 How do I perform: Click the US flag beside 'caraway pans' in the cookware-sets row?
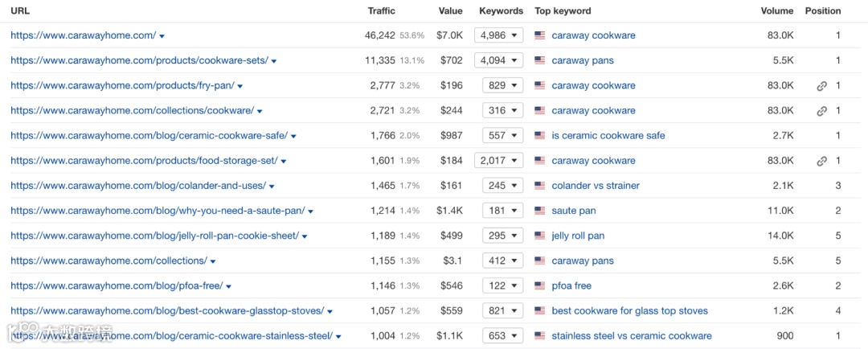(539, 61)
